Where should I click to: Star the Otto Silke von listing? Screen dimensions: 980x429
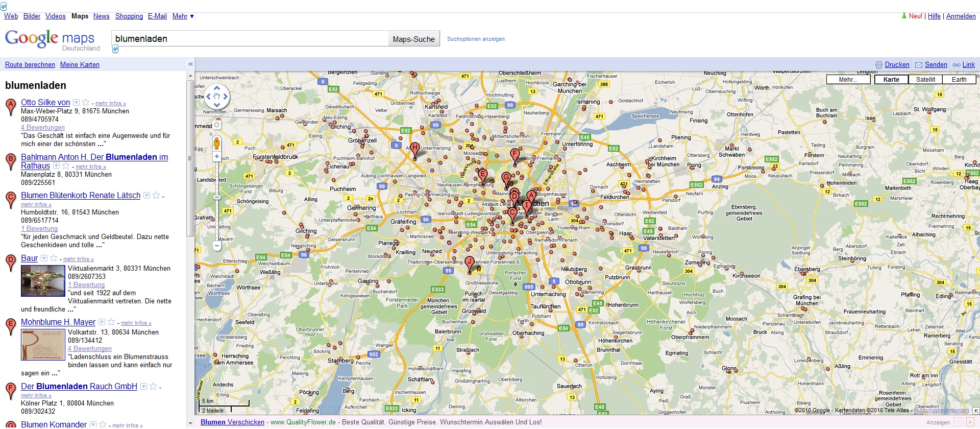click(x=86, y=103)
